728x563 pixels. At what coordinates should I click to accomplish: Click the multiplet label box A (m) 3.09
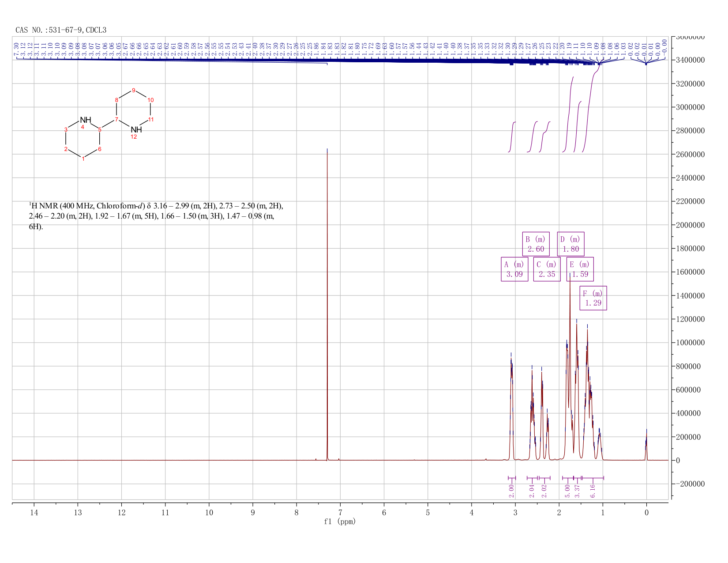pos(514,269)
